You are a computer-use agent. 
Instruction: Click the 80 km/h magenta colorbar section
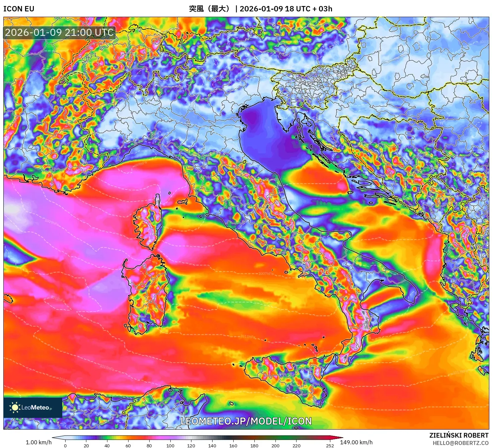point(149,438)
